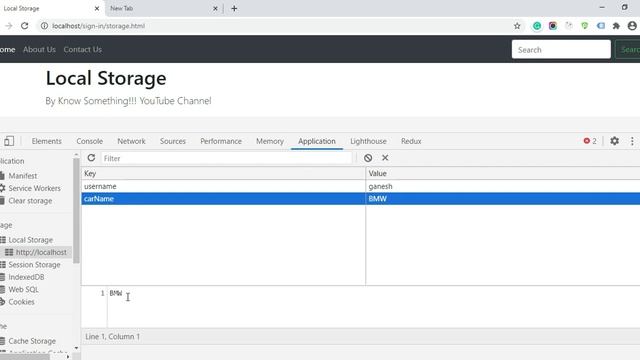Image resolution: width=640 pixels, height=360 pixels.
Task: Select the Application tab
Action: (x=317, y=141)
